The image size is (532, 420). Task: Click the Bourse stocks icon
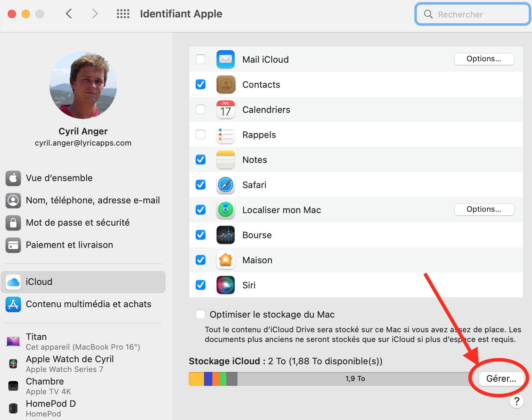coord(226,235)
